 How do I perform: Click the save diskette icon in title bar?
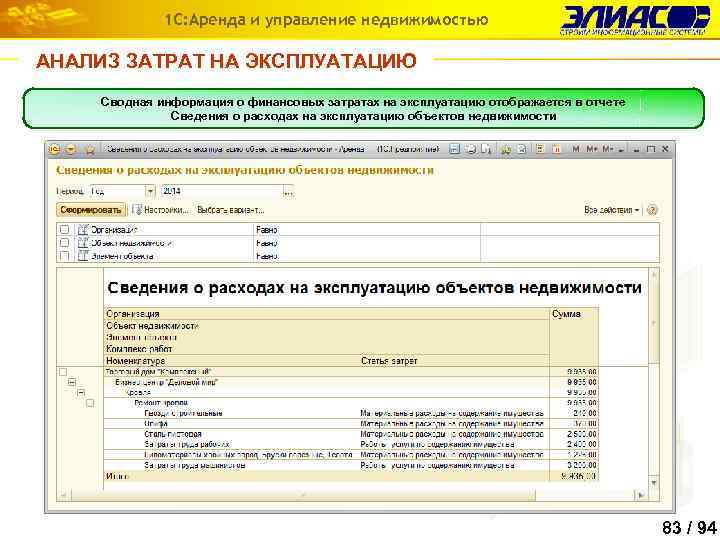pos(454,149)
